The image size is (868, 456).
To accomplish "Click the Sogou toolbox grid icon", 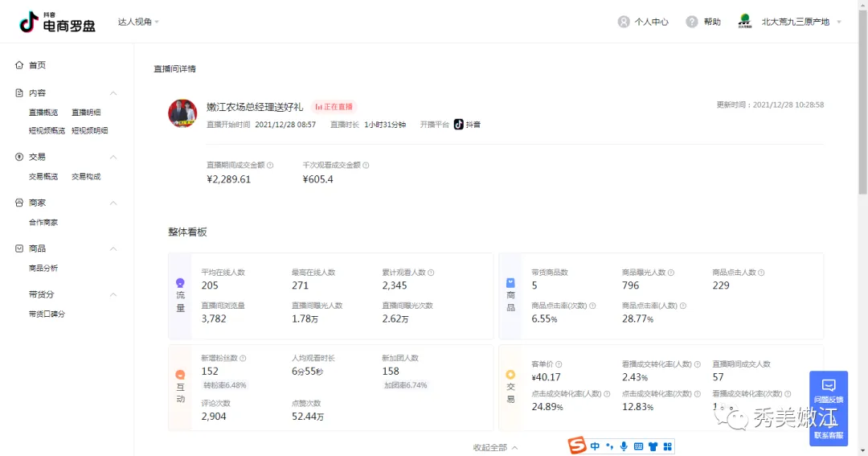I will click(x=668, y=446).
